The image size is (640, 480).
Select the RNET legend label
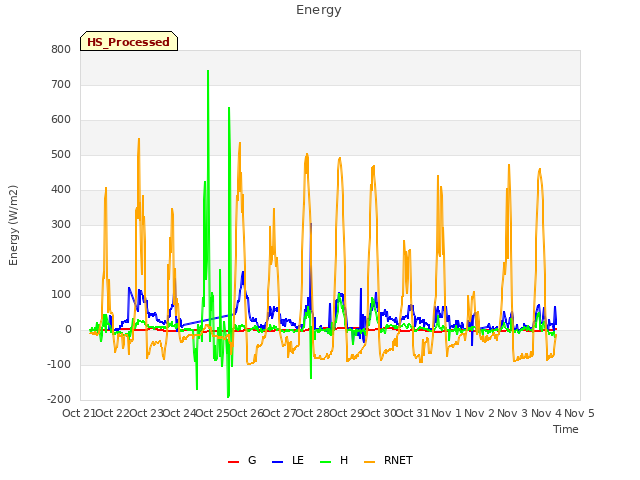click(398, 460)
